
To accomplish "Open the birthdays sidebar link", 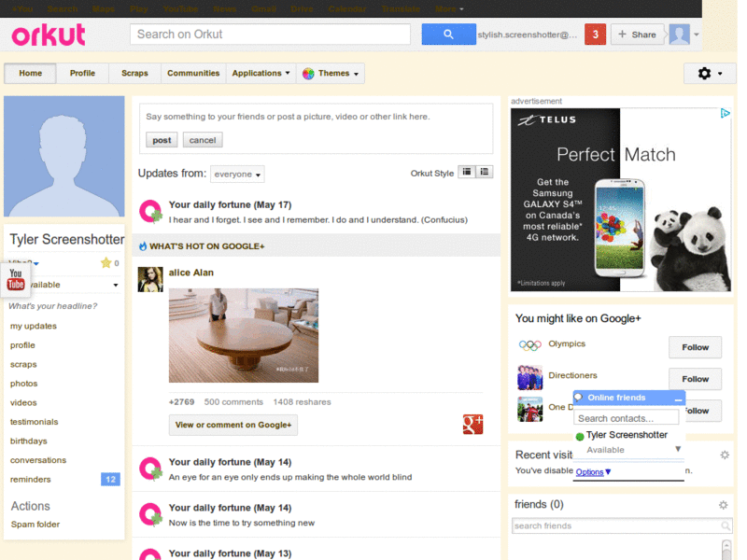I will pyautogui.click(x=29, y=441).
